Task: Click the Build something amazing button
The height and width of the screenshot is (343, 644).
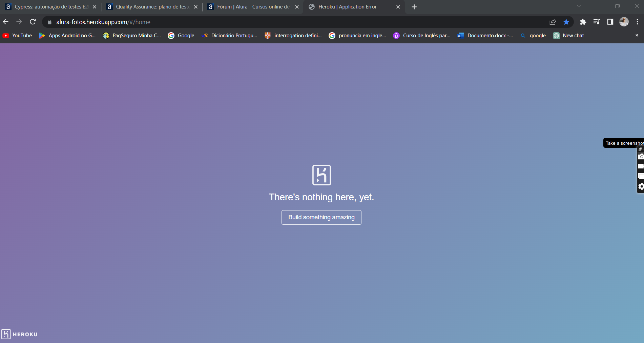Action: tap(321, 217)
